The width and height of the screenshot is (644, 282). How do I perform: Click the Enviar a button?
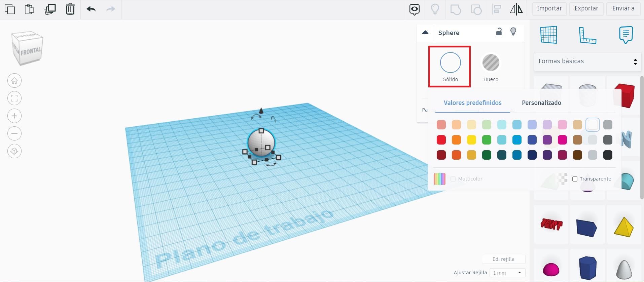tap(623, 9)
